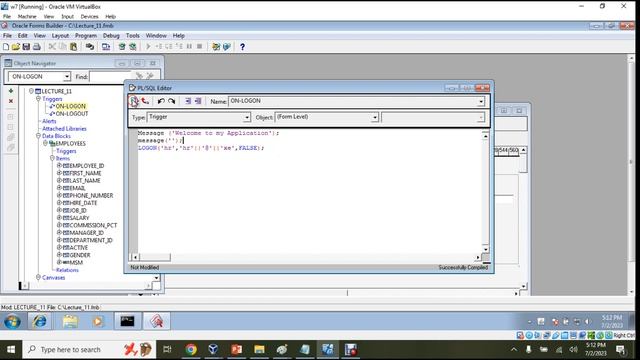
Task: Select the ON-LOGON trigger in the tree
Action: pos(71,106)
